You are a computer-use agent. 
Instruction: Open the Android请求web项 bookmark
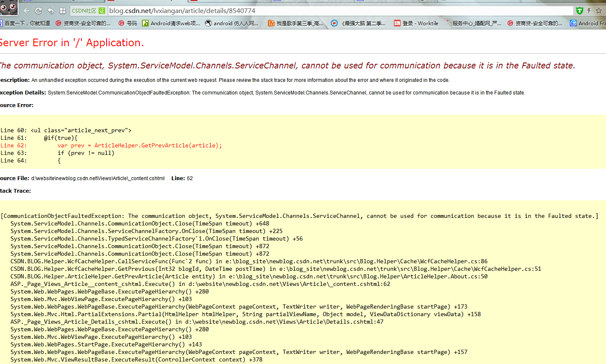coord(171,23)
